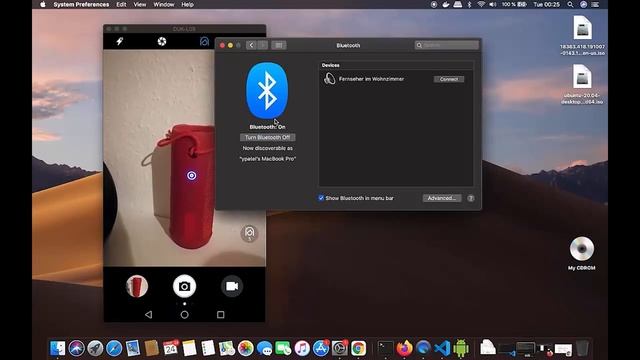Connect to Fernseher im Wohnzimmer
640x360 pixels.
pyautogui.click(x=449, y=79)
